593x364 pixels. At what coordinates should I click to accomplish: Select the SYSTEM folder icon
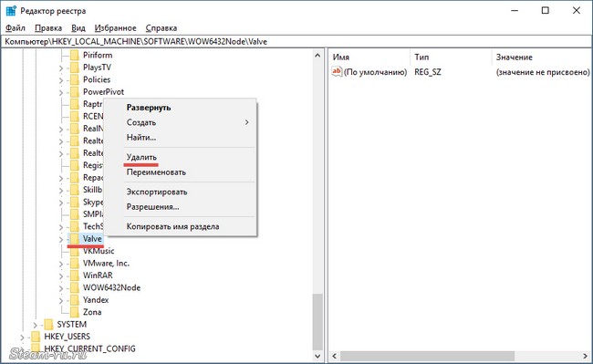pyautogui.click(x=48, y=324)
